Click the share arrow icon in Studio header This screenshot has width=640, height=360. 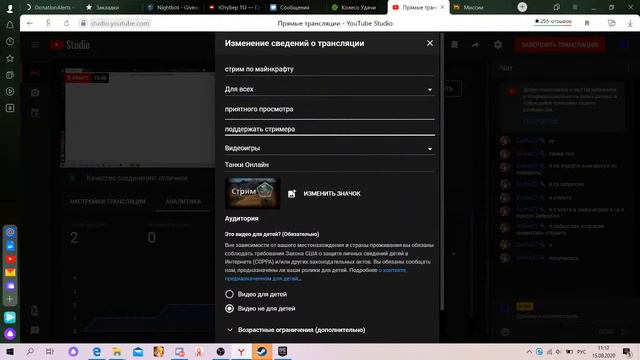coord(476,44)
